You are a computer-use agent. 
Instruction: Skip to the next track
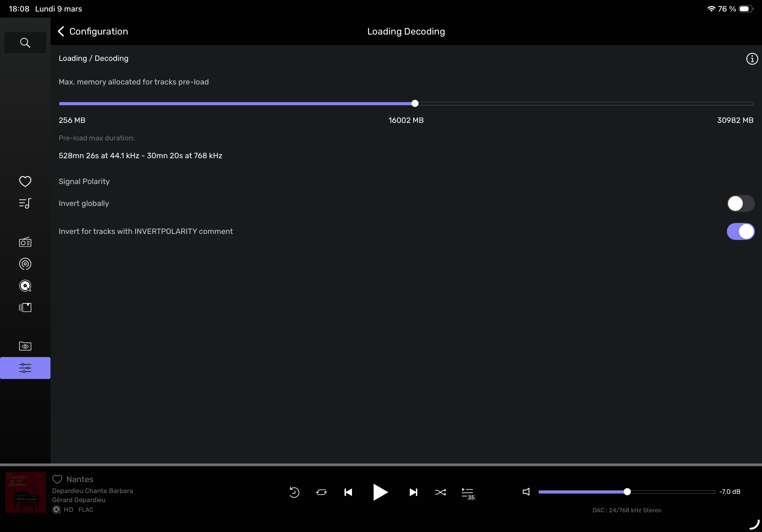(x=413, y=492)
